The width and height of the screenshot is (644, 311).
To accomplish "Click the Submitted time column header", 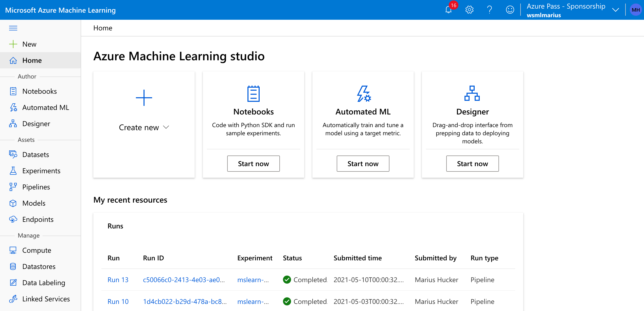I will click(x=357, y=258).
